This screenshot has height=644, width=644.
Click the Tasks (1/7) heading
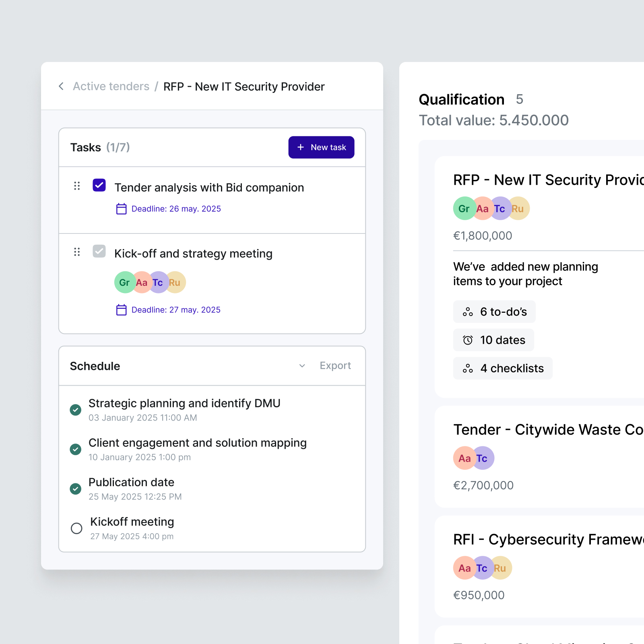point(100,147)
